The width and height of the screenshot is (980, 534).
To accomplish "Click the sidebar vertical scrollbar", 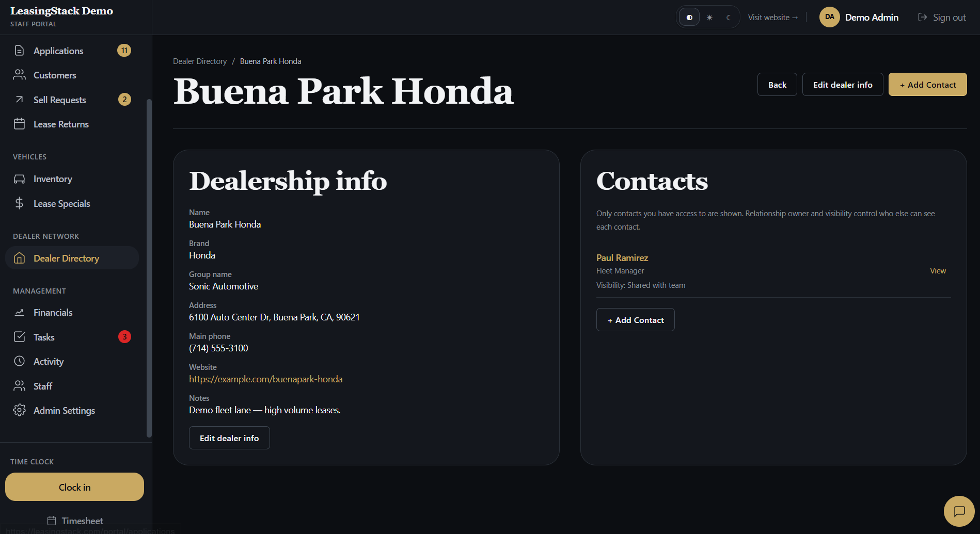I will [149, 268].
